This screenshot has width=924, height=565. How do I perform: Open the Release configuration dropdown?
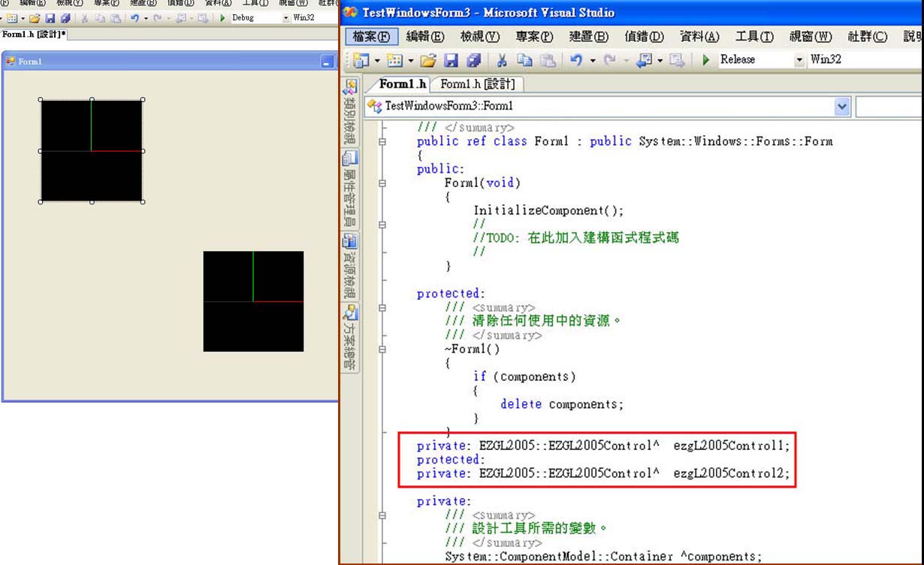coord(799,60)
